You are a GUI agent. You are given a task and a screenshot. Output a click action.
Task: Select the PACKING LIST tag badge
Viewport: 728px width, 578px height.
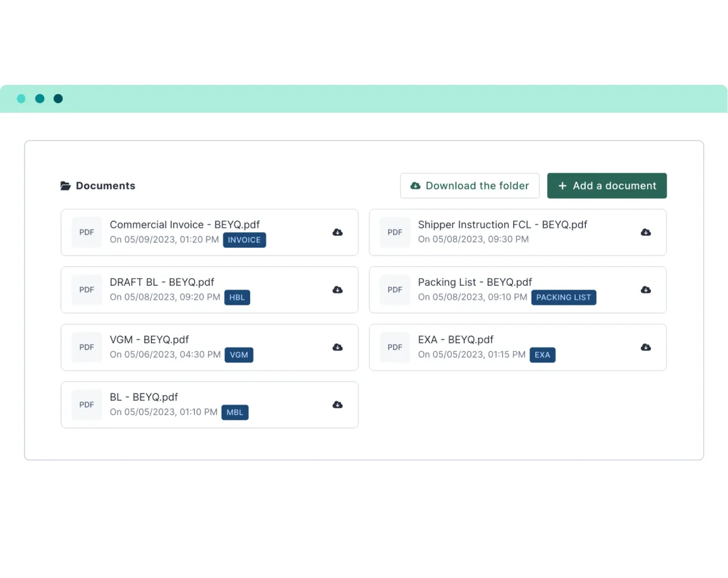[564, 297]
